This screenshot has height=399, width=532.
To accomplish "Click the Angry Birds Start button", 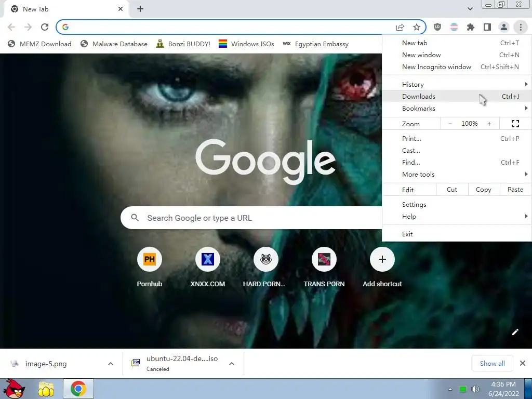I will [13, 389].
